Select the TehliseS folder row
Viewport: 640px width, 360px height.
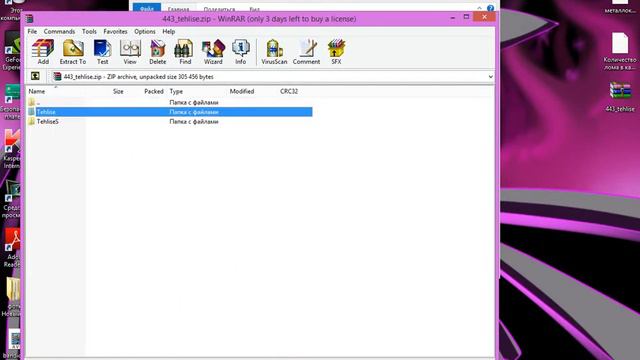pos(169,122)
